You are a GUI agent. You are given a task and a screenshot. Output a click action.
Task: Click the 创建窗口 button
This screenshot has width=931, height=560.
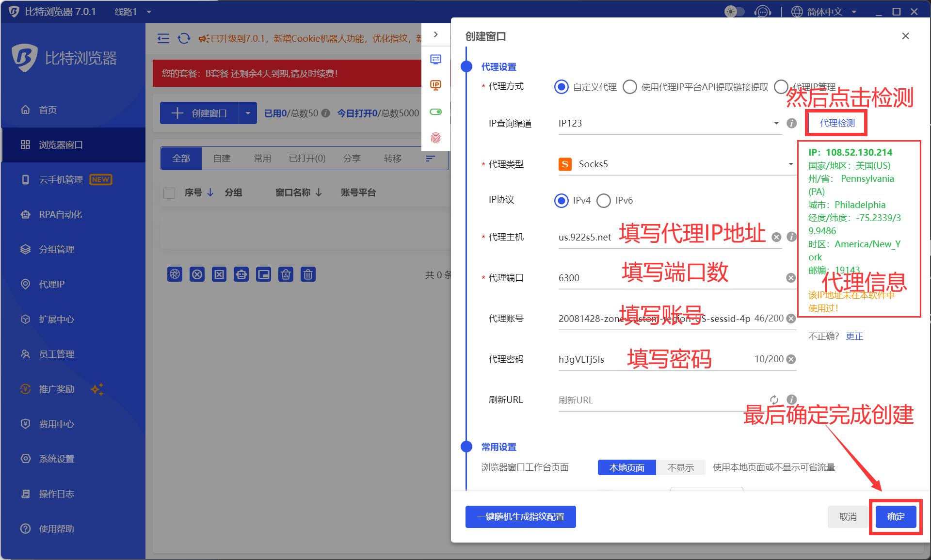point(199,113)
